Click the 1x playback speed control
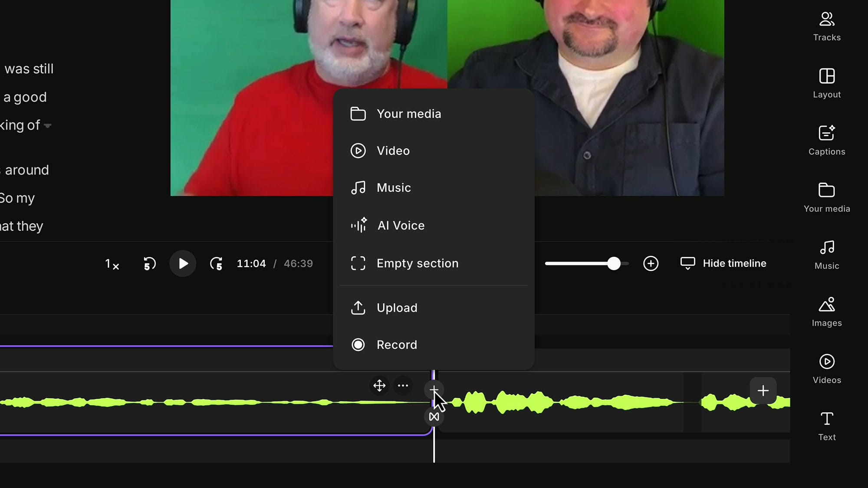This screenshot has width=868, height=488. point(112,263)
